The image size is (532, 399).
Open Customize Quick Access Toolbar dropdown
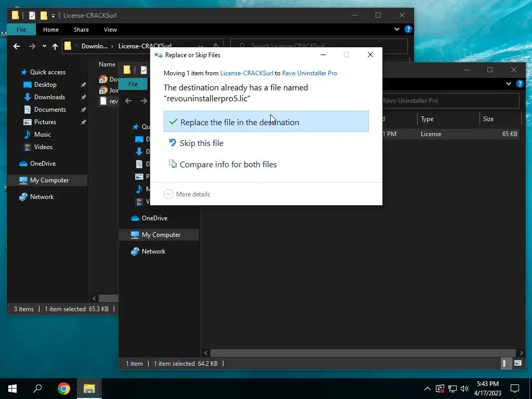click(54, 16)
